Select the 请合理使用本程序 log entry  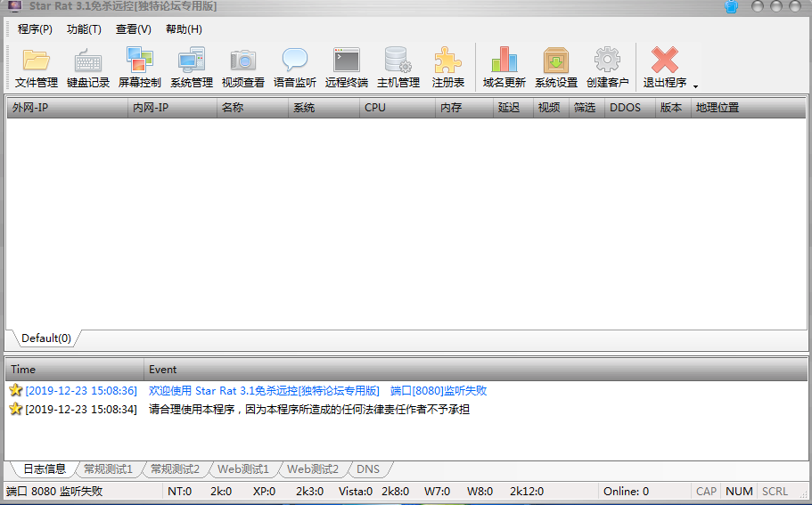[x=309, y=410]
